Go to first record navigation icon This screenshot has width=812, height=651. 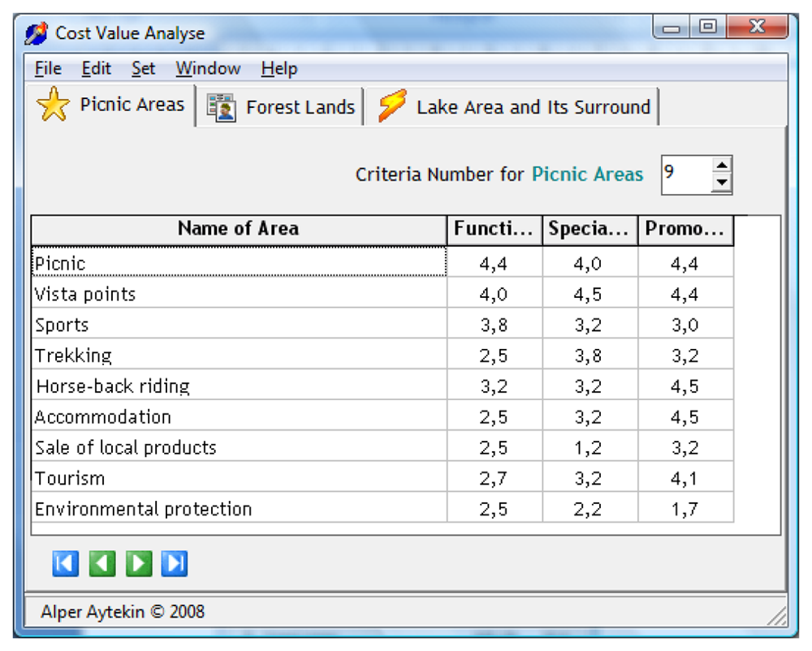tap(66, 563)
